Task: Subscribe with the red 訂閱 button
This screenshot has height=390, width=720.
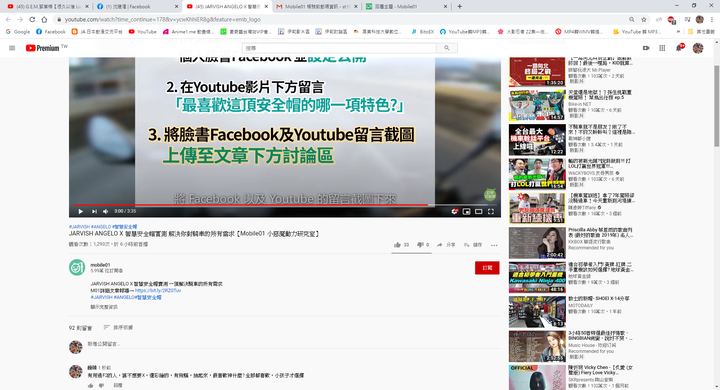Action: tap(487, 268)
